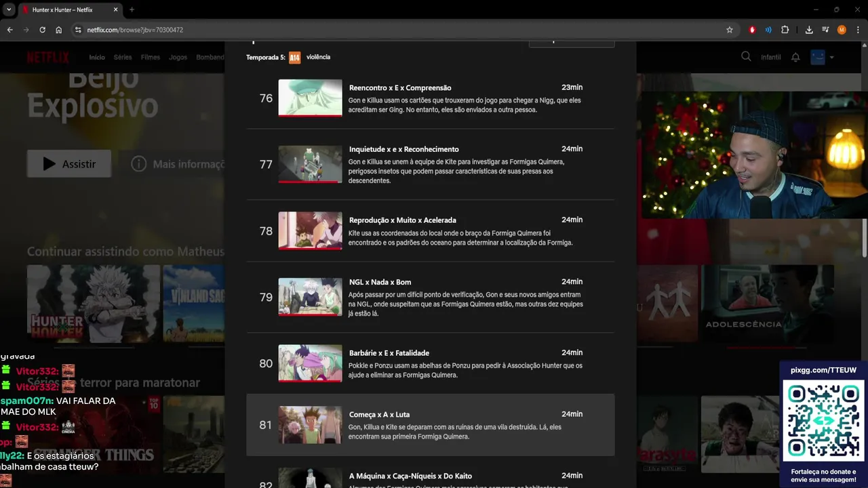Go back to the previous page
Viewport: 868px width, 488px height.
click(x=9, y=30)
